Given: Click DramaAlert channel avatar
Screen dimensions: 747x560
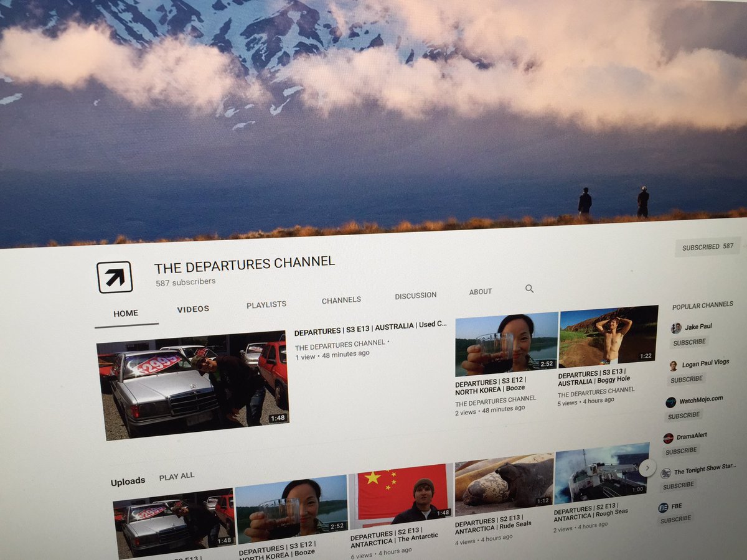Looking at the screenshot, I should point(668,438).
